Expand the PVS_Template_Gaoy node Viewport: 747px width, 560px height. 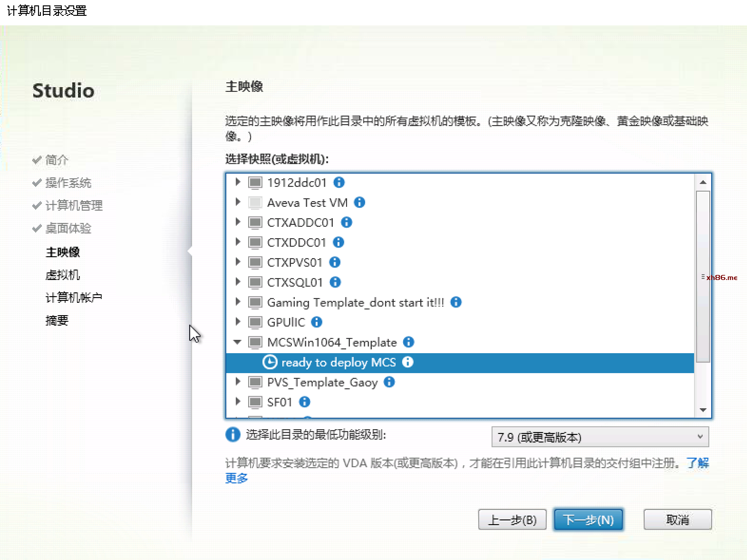[x=238, y=381]
